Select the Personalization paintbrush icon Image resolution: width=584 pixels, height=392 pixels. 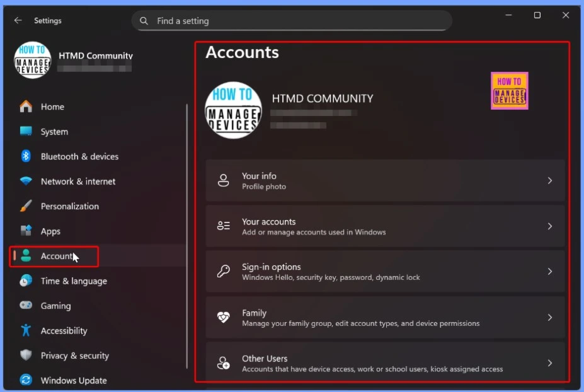[x=26, y=206]
